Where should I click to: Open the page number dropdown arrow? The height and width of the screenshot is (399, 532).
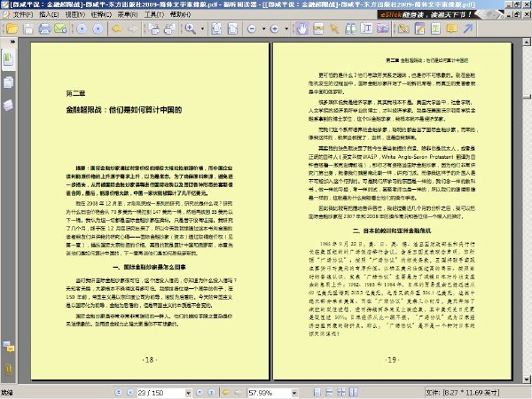(188, 393)
